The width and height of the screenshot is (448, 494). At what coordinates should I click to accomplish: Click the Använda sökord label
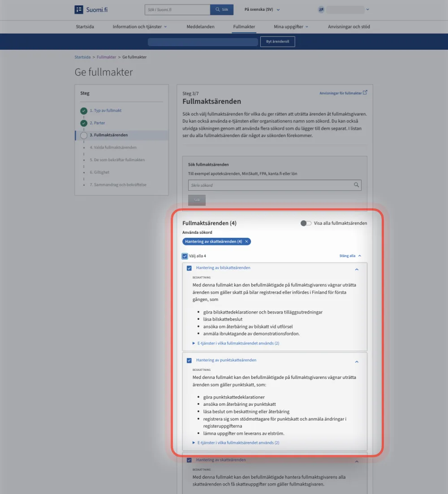pos(197,232)
